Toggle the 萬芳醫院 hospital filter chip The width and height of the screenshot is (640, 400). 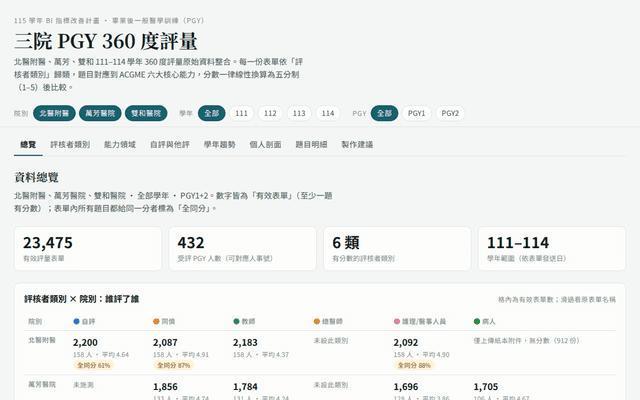(x=100, y=113)
